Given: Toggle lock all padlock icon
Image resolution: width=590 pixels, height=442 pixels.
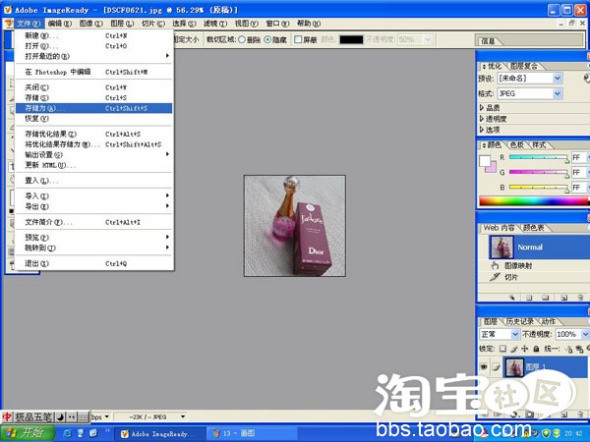Looking at the screenshot, I should [536, 349].
